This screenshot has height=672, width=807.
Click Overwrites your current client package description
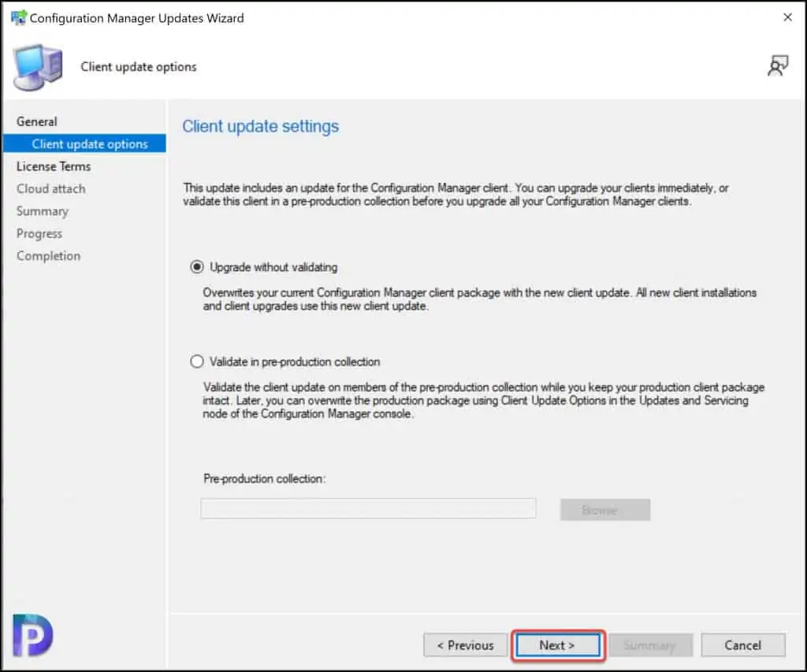pyautogui.click(x=480, y=299)
